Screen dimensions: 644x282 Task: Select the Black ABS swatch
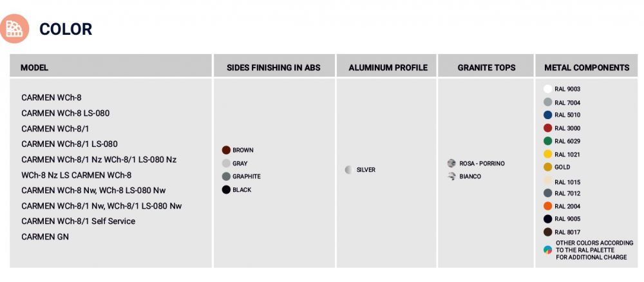(226, 190)
